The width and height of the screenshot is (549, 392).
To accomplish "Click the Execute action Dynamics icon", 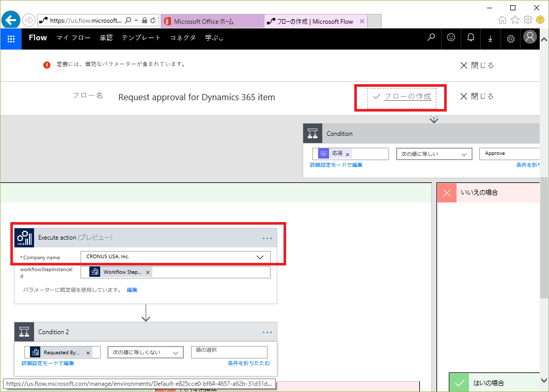I will [24, 238].
